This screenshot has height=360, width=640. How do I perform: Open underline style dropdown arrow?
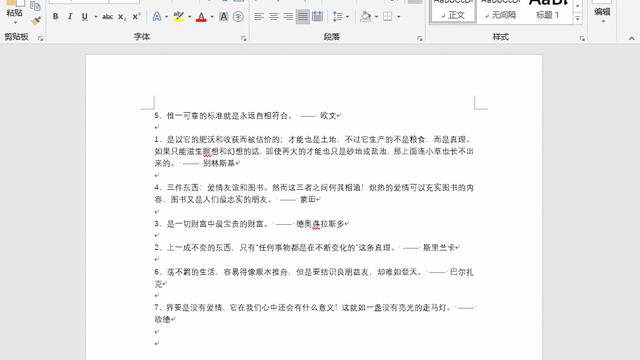[96, 17]
